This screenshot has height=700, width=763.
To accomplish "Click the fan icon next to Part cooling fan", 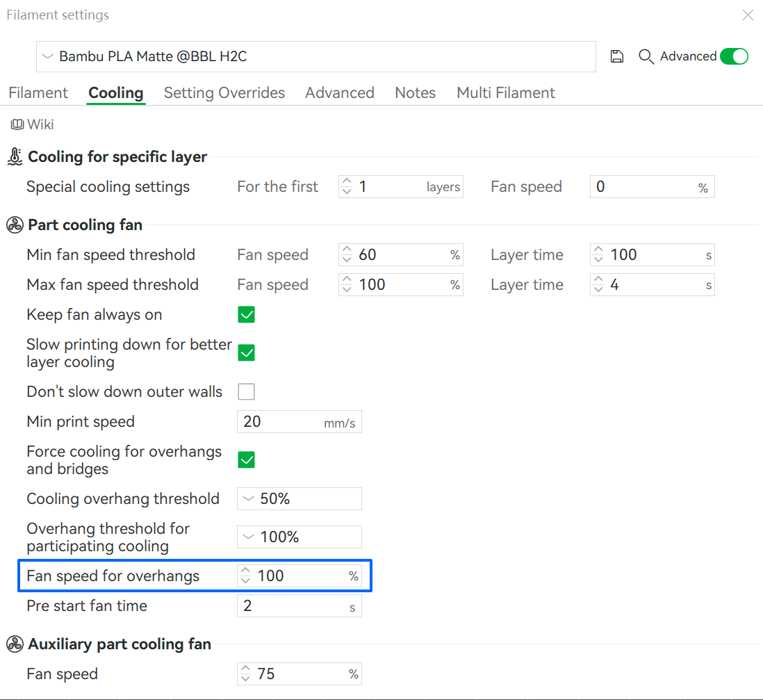I will click(15, 225).
